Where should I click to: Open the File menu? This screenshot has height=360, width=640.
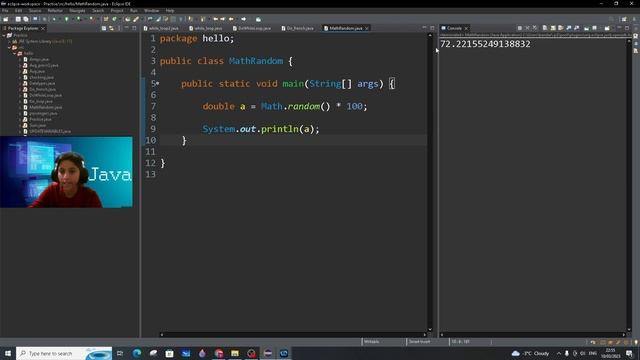5,11
